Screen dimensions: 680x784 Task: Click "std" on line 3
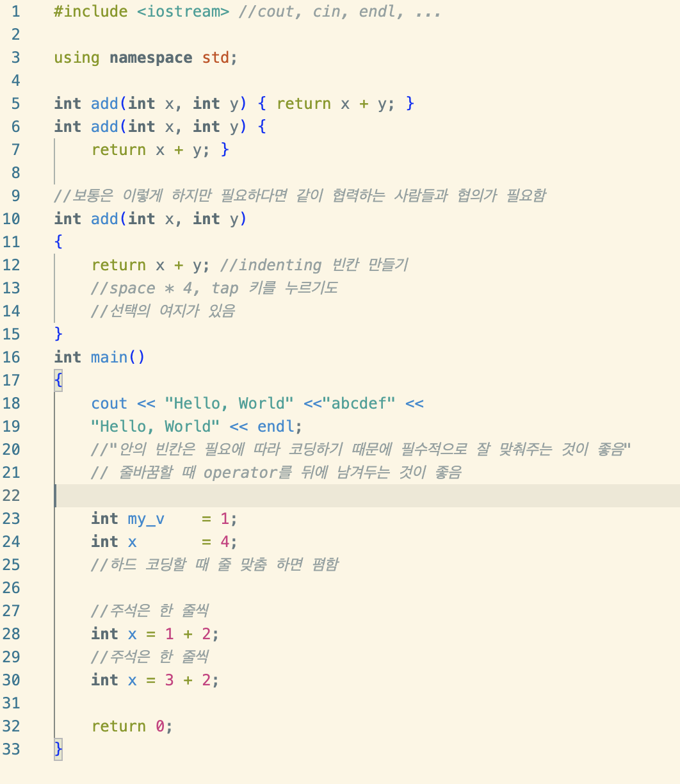(216, 58)
